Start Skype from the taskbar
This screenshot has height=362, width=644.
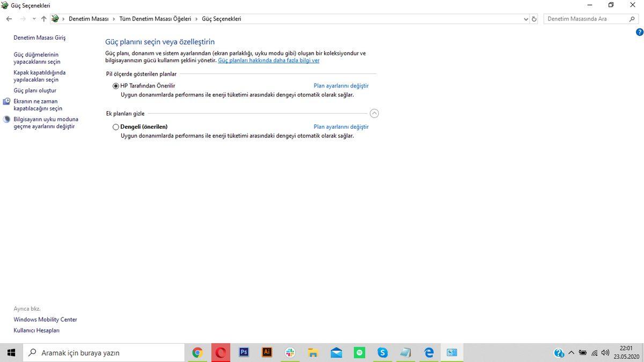[382, 352]
